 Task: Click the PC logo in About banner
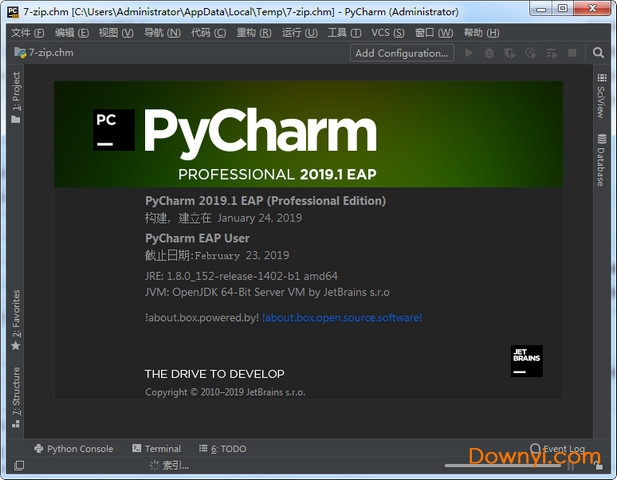[114, 130]
